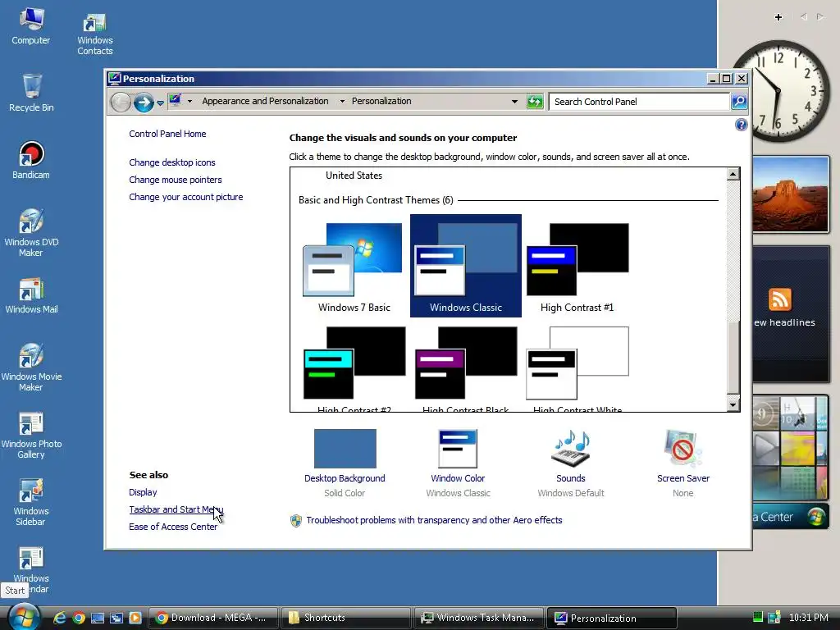This screenshot has width=840, height=630.
Task: Open the Display link
Action: click(143, 492)
